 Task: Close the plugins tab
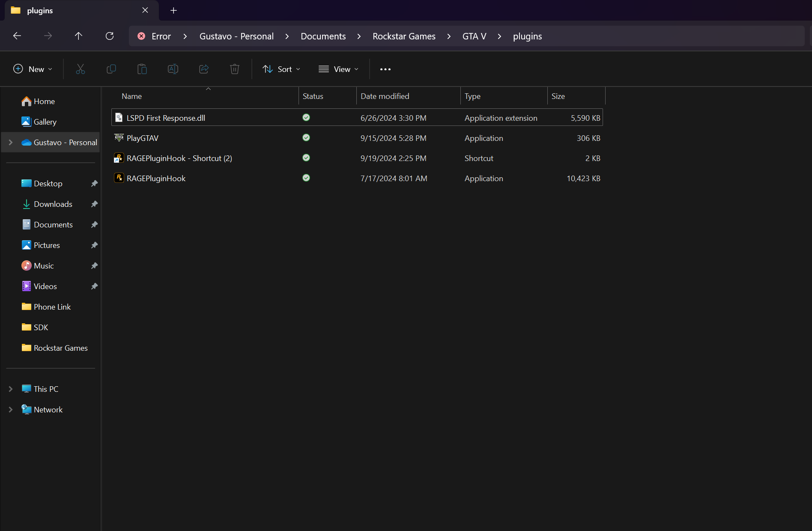pyautogui.click(x=145, y=10)
